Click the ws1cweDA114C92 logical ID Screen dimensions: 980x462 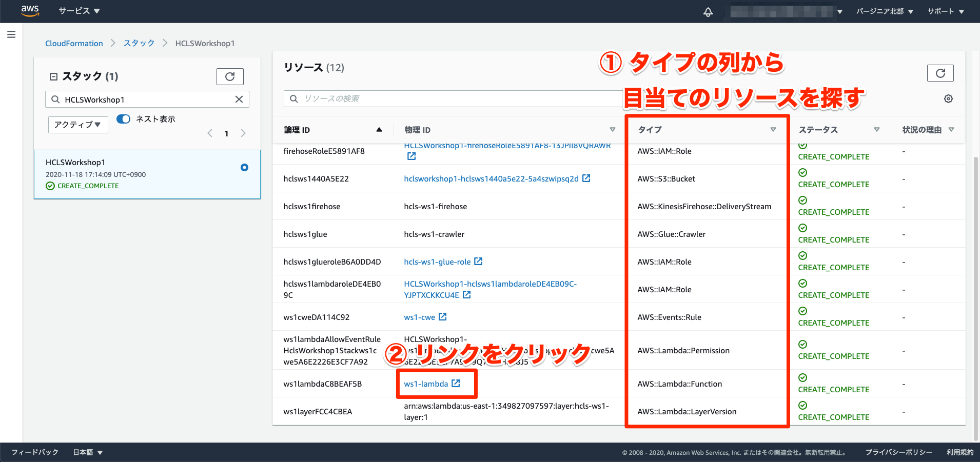(x=316, y=317)
